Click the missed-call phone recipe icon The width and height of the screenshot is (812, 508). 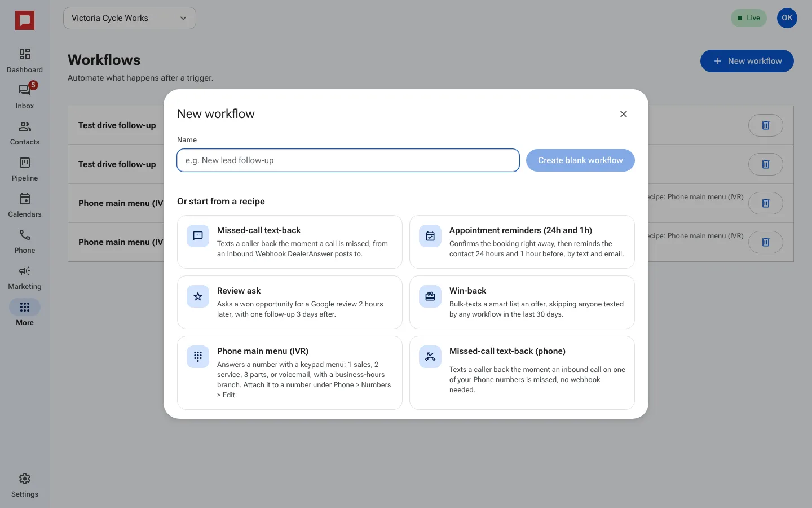(430, 357)
